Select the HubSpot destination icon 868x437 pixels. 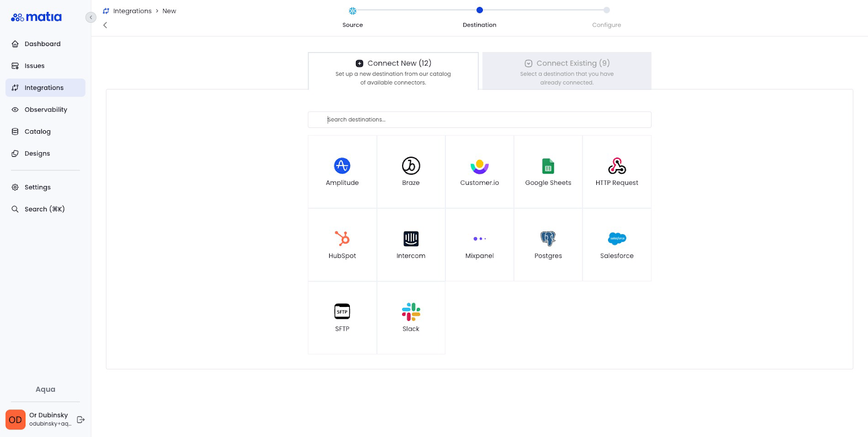click(x=342, y=239)
